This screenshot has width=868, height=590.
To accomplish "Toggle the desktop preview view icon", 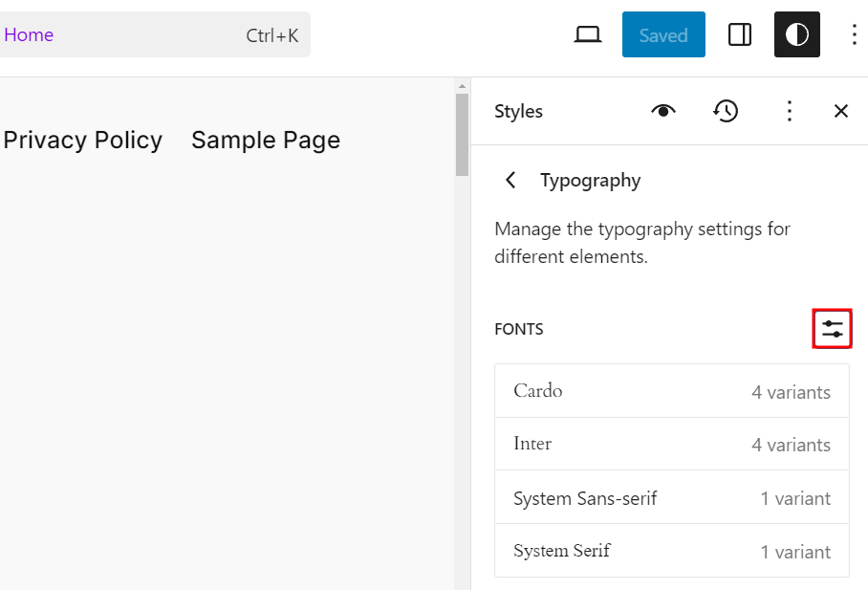I will point(587,34).
